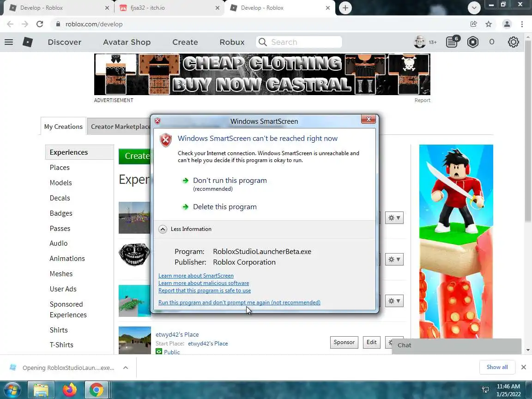Screen dimensions: 532x399
Task: Click the network tray icon
Action: pyautogui.click(x=485, y=390)
